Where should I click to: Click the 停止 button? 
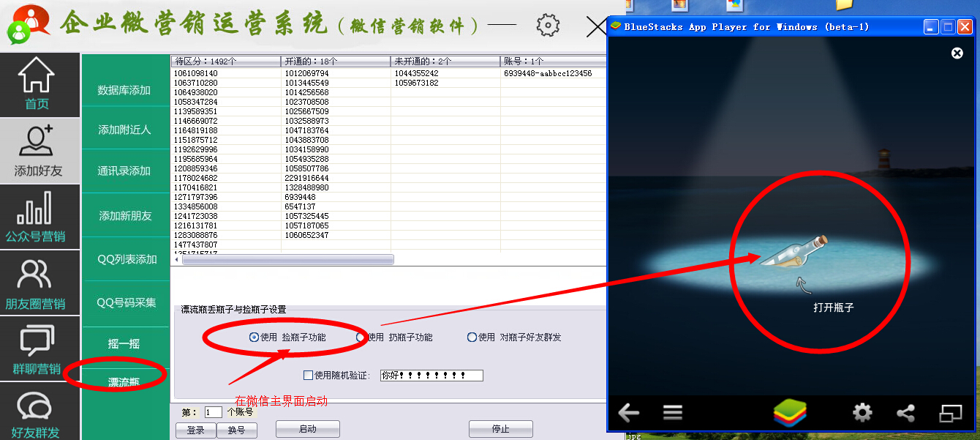501,429
